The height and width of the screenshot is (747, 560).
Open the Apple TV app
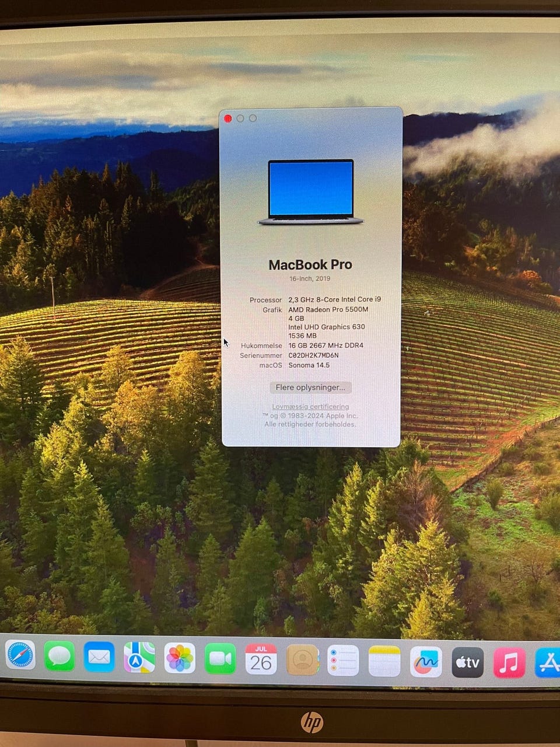[x=468, y=662]
